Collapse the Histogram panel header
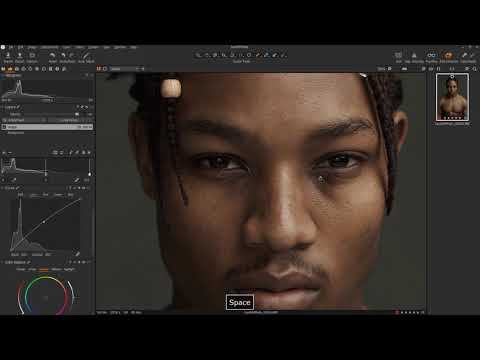The width and height of the screenshot is (480, 360). coord(13,76)
